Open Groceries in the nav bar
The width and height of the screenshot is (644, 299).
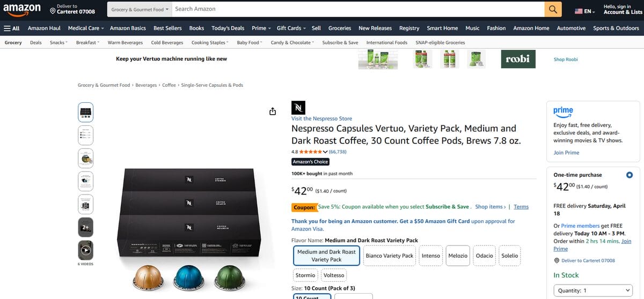[340, 28]
